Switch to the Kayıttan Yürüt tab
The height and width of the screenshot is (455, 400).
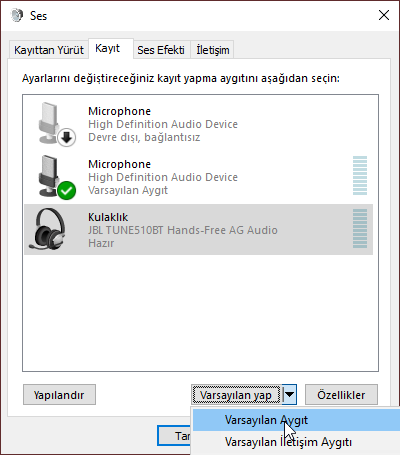point(49,50)
